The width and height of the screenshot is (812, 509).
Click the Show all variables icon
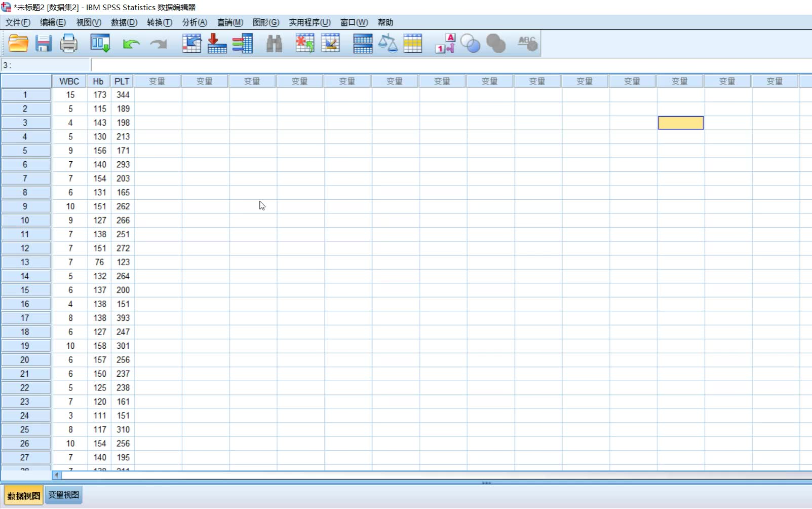[x=496, y=44]
